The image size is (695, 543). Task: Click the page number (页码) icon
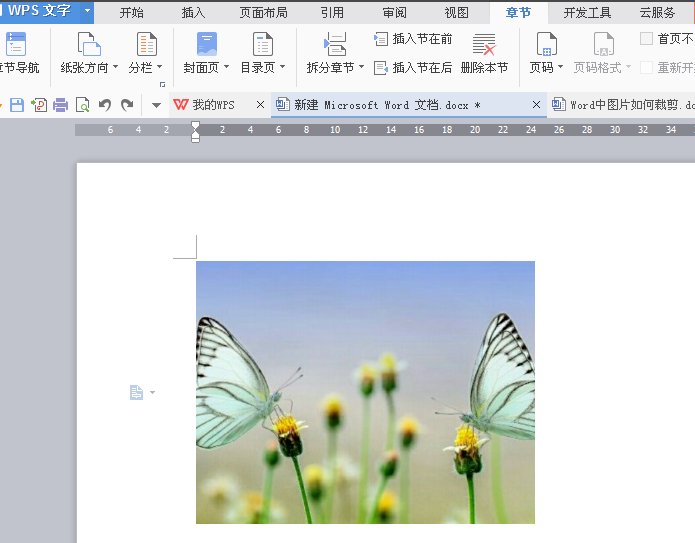point(547,44)
